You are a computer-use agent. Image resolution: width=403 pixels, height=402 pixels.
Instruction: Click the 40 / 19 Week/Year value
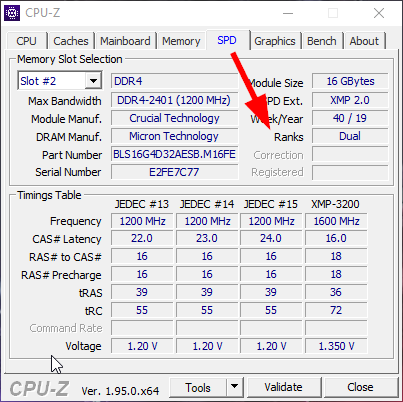350,118
